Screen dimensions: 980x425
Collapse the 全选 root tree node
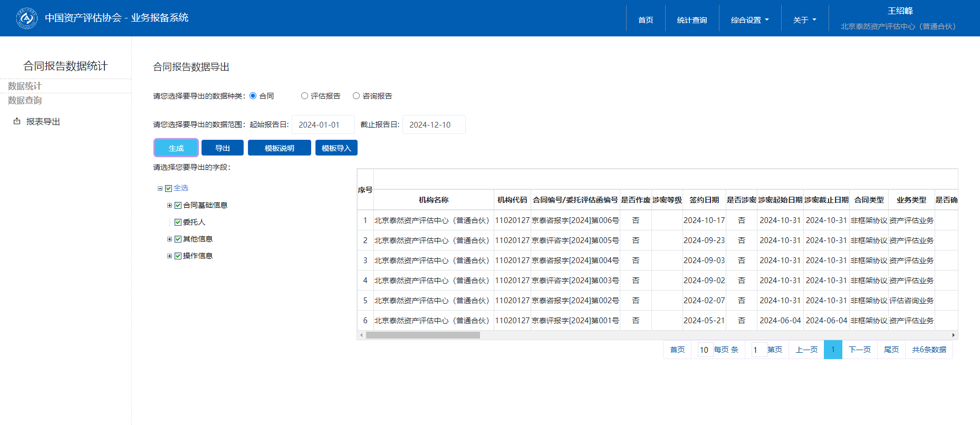(160, 188)
